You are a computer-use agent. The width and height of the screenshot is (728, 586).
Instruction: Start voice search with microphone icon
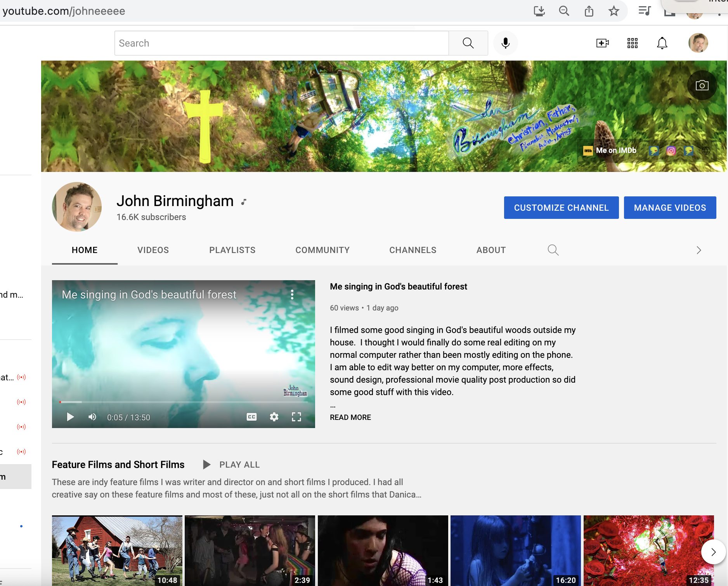click(505, 43)
